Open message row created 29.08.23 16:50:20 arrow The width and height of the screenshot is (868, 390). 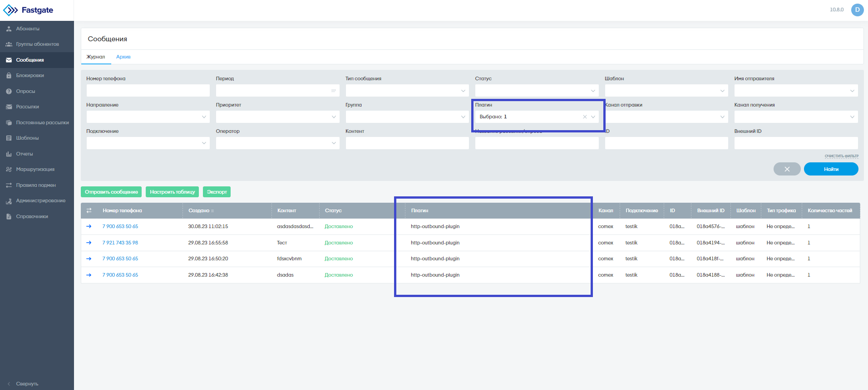(x=89, y=258)
